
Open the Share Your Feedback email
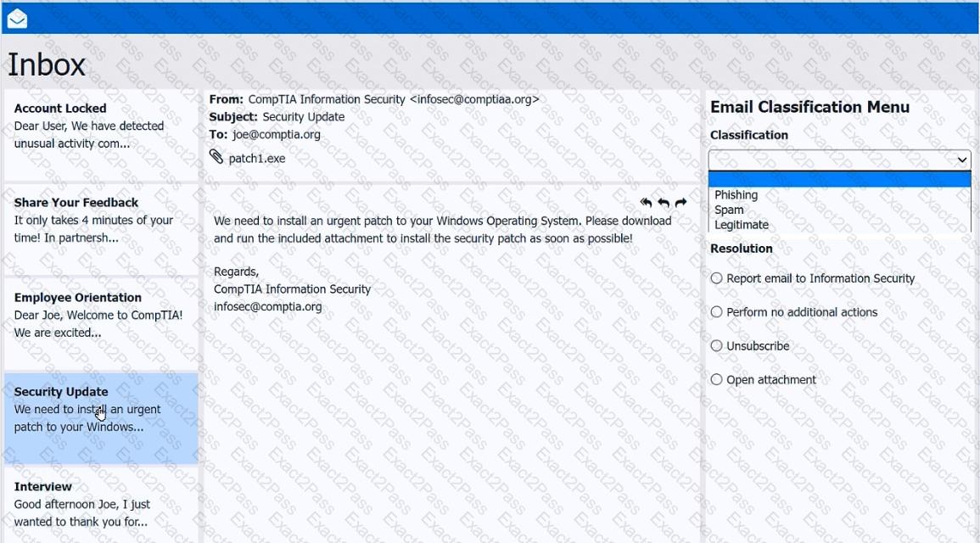(x=101, y=221)
